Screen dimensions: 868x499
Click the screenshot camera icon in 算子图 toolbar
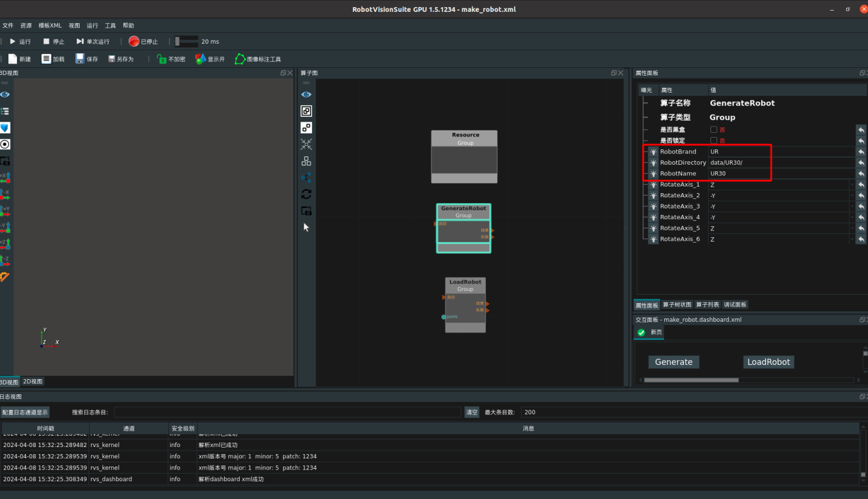click(x=306, y=210)
